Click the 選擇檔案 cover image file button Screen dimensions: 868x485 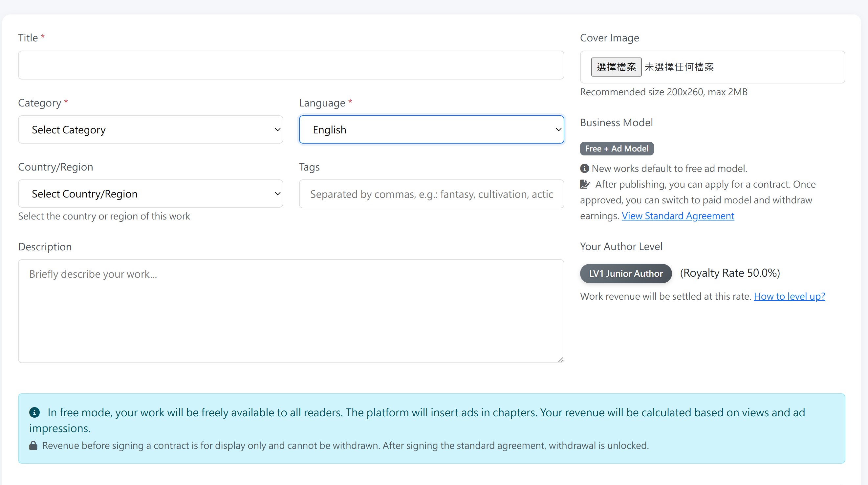616,67
